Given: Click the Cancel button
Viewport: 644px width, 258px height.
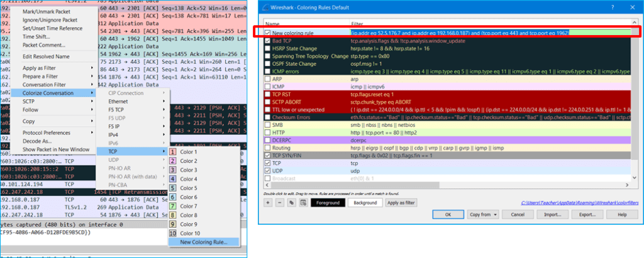Looking at the screenshot, I should [x=519, y=215].
